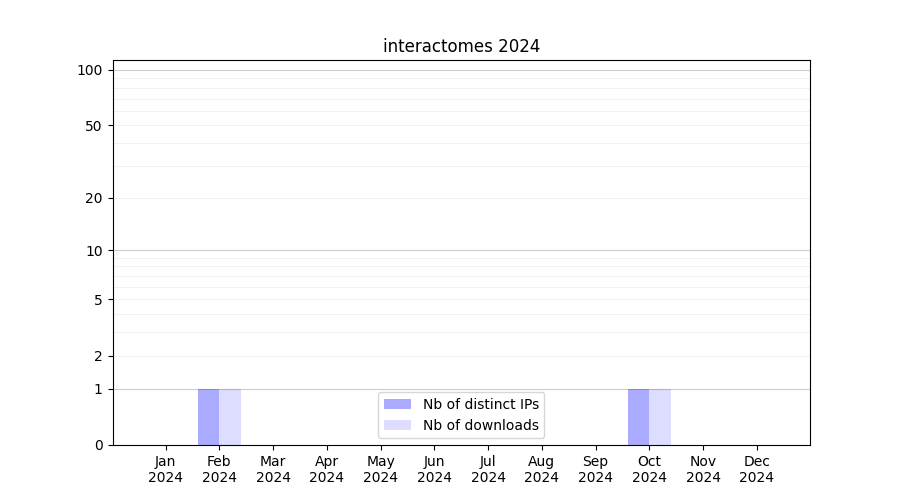Click the Oct 2024 distinct IPs bar

pyautogui.click(x=638, y=417)
